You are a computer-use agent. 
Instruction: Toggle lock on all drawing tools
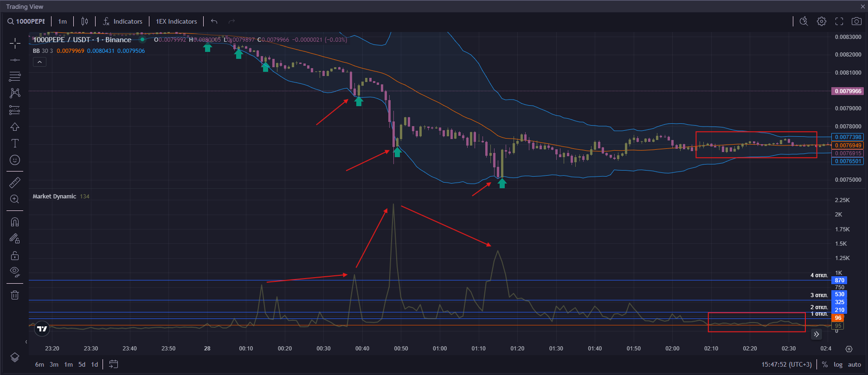tap(15, 255)
